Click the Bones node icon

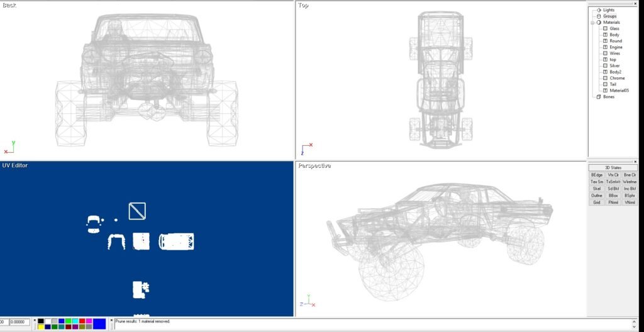[x=598, y=97]
